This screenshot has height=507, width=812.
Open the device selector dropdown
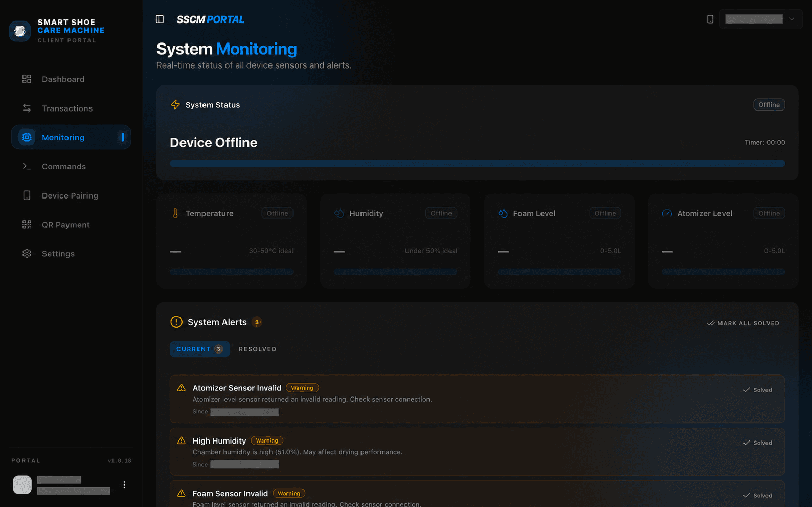point(761,19)
